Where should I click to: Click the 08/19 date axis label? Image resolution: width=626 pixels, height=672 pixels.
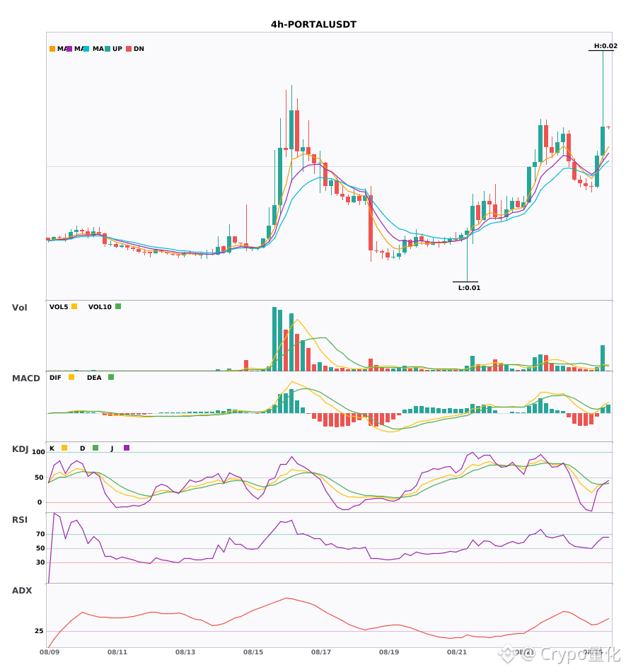[x=389, y=652]
